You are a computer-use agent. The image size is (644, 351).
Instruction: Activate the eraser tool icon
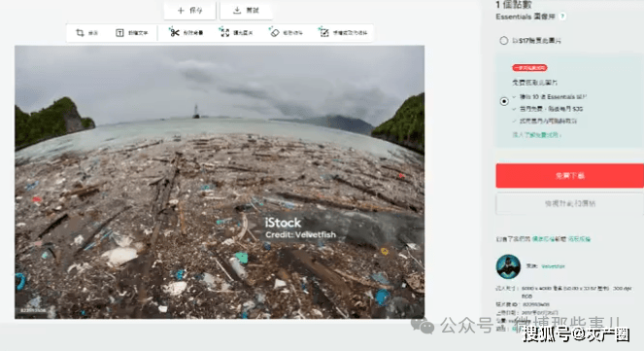274,32
